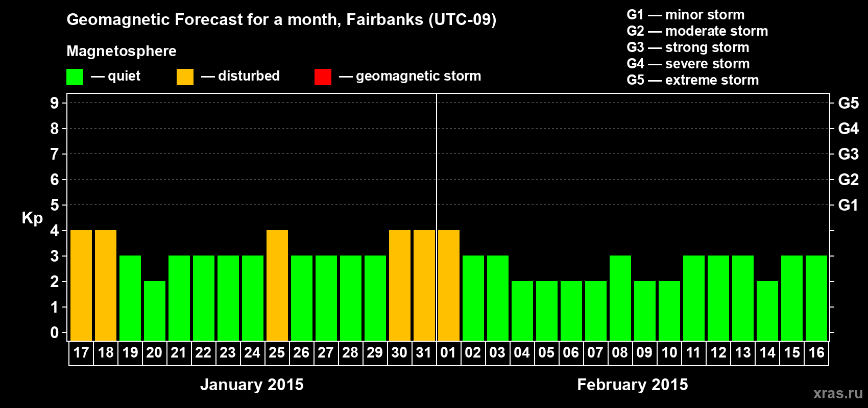Screen dimensions: 868x408
Task: Click date label 09 on the axis
Action: pyautogui.click(x=644, y=353)
